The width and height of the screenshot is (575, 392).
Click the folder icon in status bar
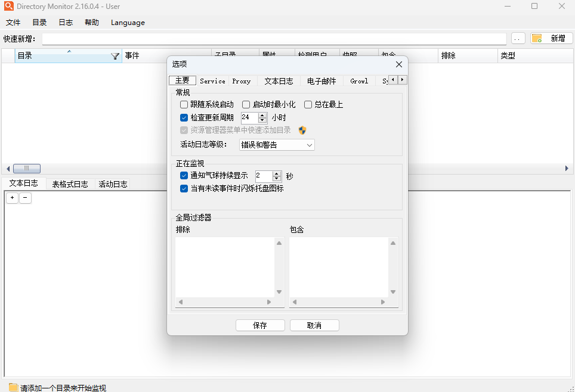[13, 388]
